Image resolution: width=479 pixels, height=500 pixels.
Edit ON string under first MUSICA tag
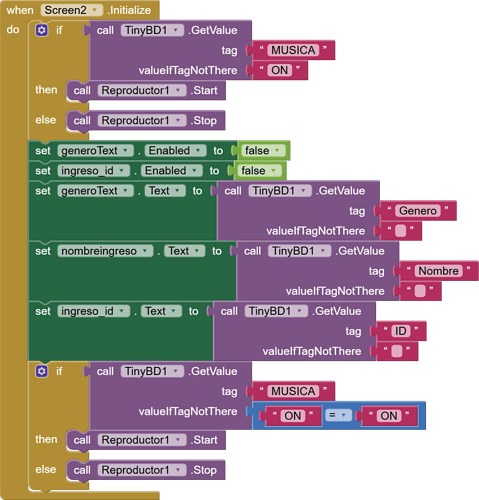click(x=280, y=70)
